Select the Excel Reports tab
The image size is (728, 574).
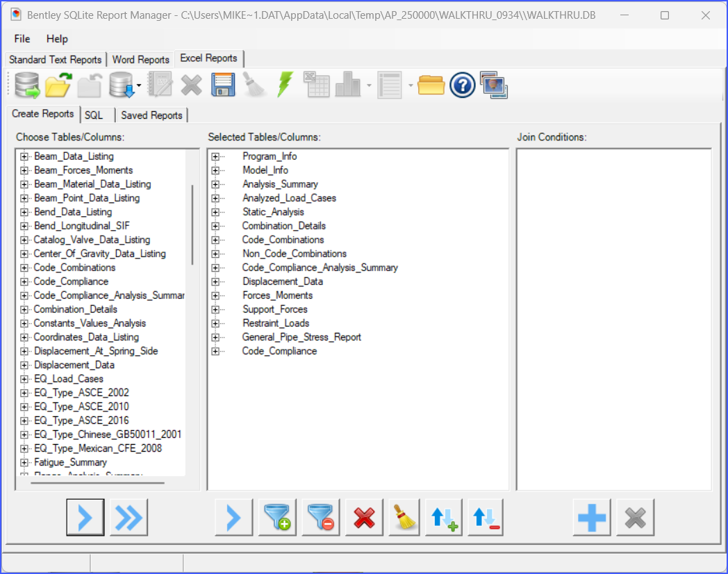click(208, 58)
